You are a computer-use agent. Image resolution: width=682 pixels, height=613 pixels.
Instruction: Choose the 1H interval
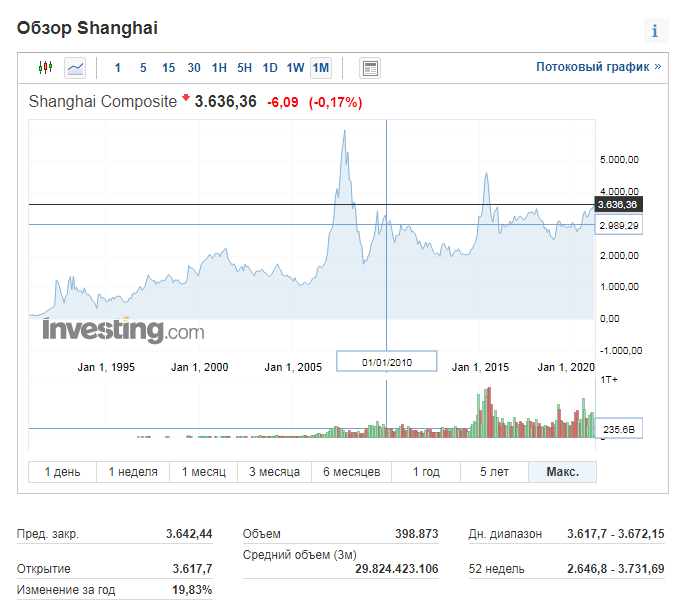(219, 68)
